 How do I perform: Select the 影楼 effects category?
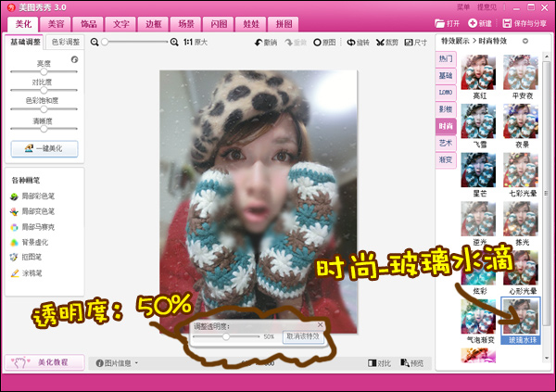[x=446, y=109]
